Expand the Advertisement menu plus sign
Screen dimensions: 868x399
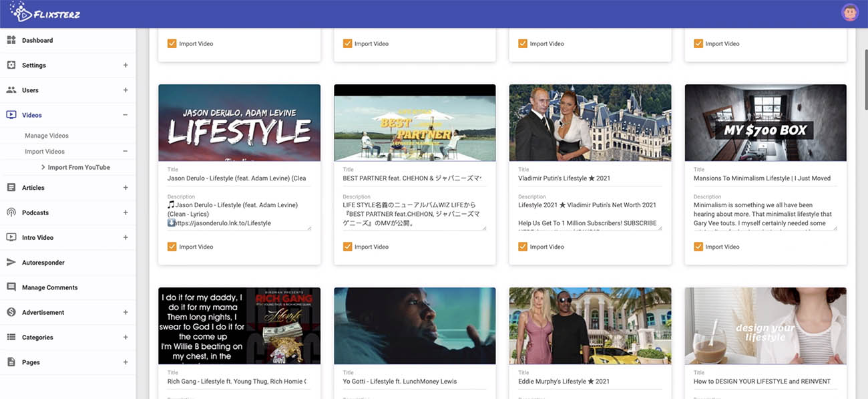(126, 312)
